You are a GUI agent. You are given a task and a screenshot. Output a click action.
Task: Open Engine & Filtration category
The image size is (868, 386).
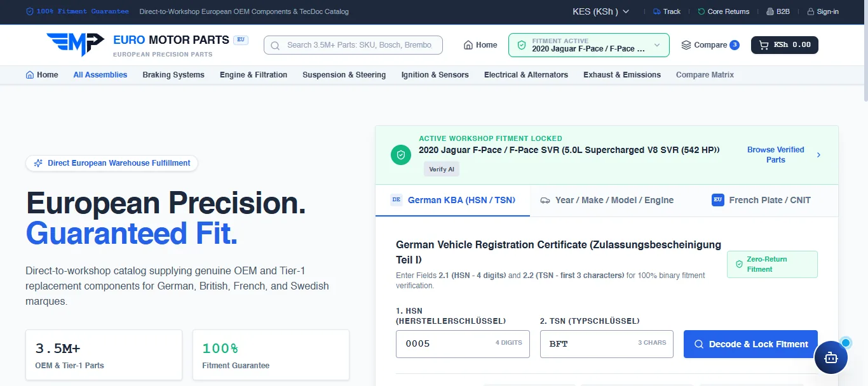pyautogui.click(x=254, y=75)
